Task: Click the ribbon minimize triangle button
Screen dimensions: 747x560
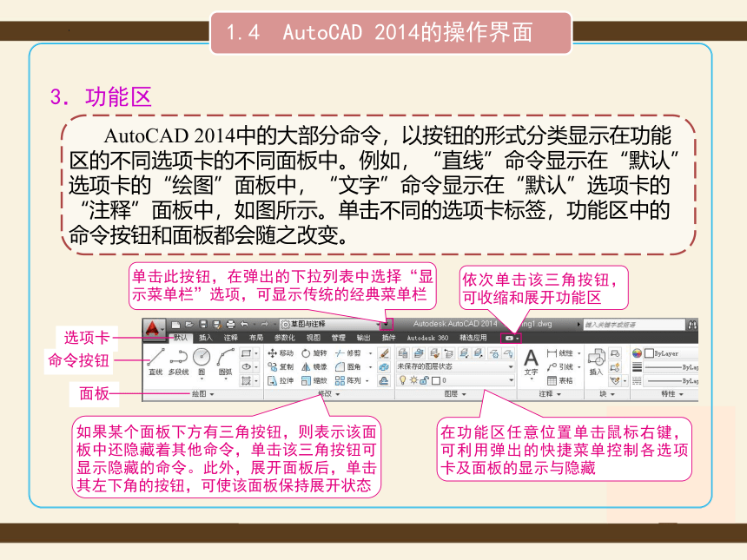Action: [511, 338]
